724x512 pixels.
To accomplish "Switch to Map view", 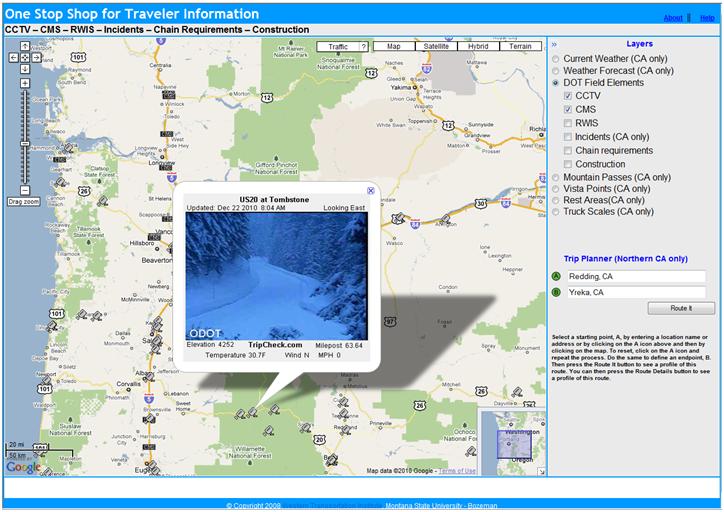I will 394,46.
